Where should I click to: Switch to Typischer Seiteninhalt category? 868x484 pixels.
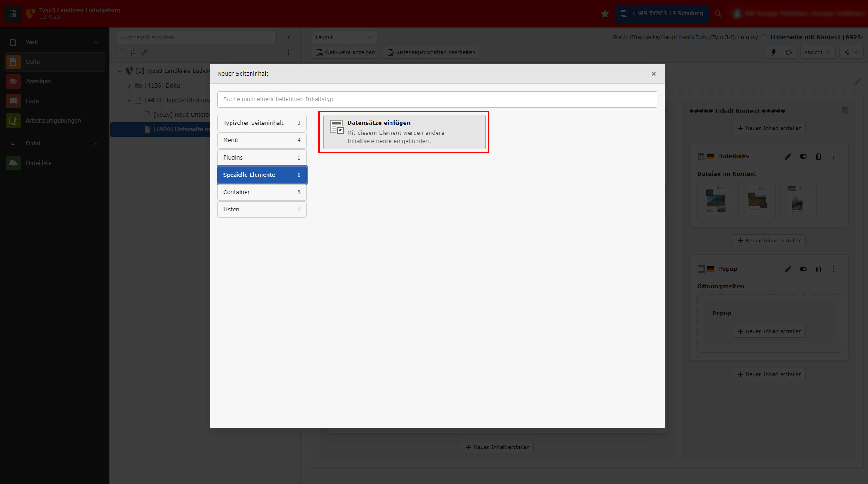262,123
